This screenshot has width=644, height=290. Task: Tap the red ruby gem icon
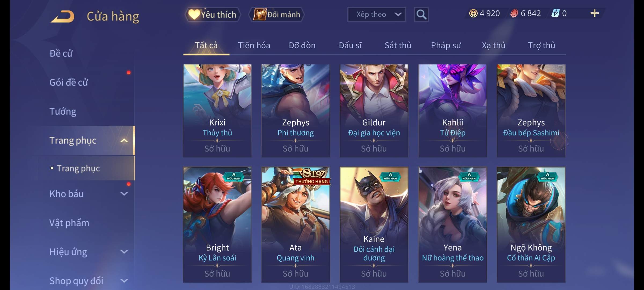point(514,13)
